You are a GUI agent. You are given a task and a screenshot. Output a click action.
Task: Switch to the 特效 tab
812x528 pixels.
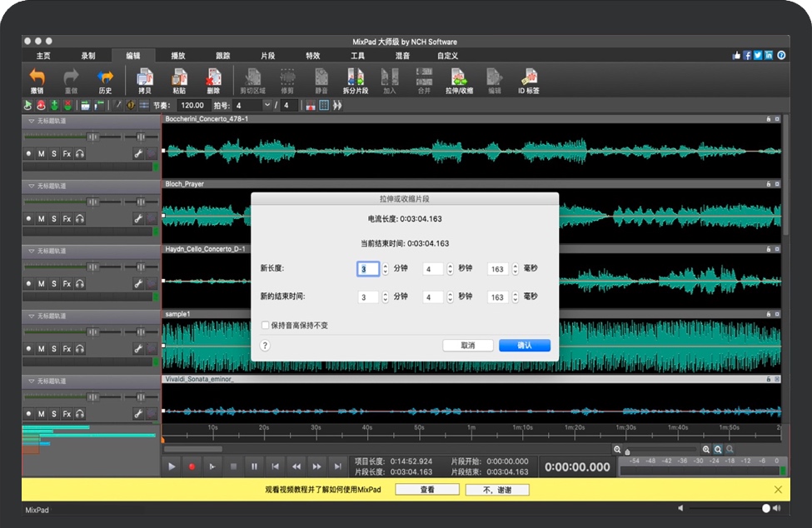312,56
